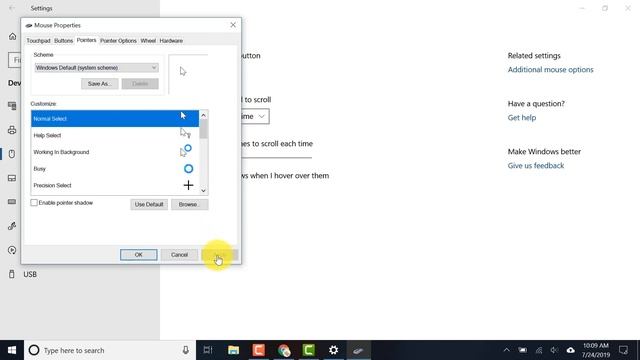Open Chrome from the taskbar
The image size is (640, 360).
284,350
